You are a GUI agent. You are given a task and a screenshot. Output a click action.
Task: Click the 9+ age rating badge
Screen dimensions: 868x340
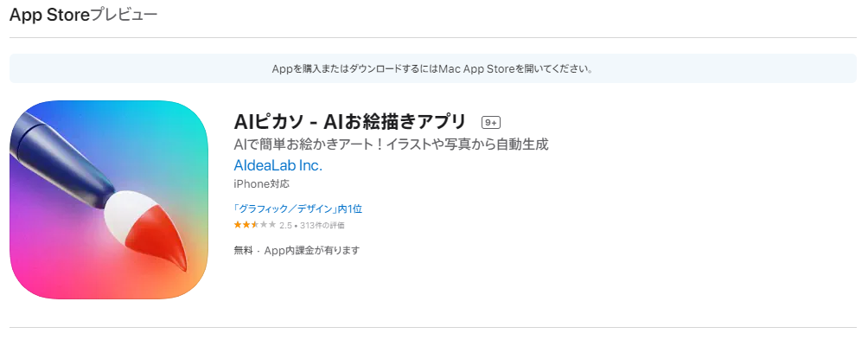tap(491, 122)
